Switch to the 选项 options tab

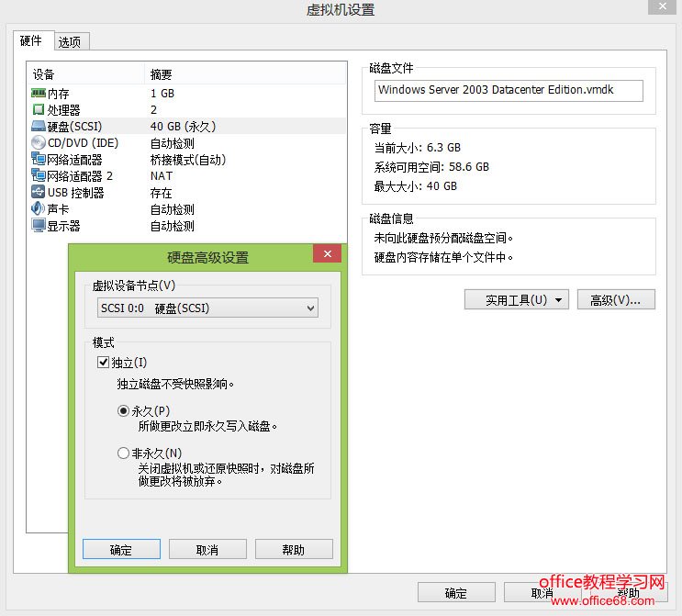click(70, 41)
